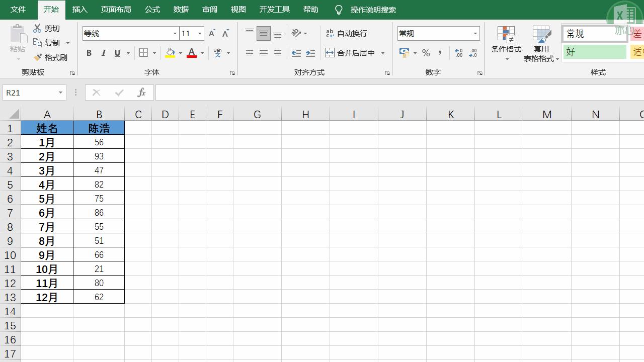Click the Italic formatting icon
The height and width of the screenshot is (362, 644).
[x=103, y=53]
